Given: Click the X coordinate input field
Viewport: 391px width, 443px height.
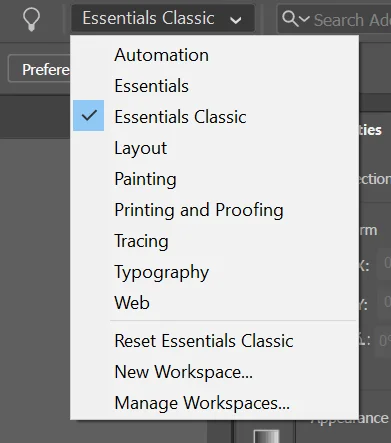Looking at the screenshot, I should 384,263.
